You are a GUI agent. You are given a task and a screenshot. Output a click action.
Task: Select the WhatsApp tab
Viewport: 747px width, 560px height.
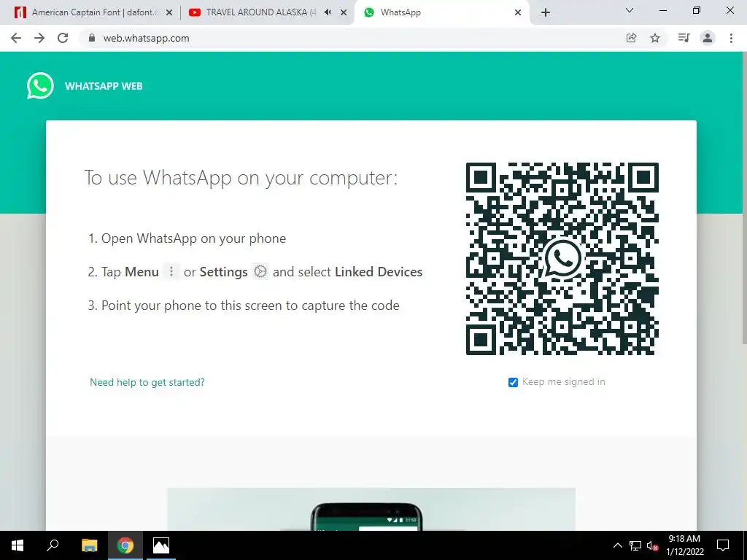pos(441,12)
